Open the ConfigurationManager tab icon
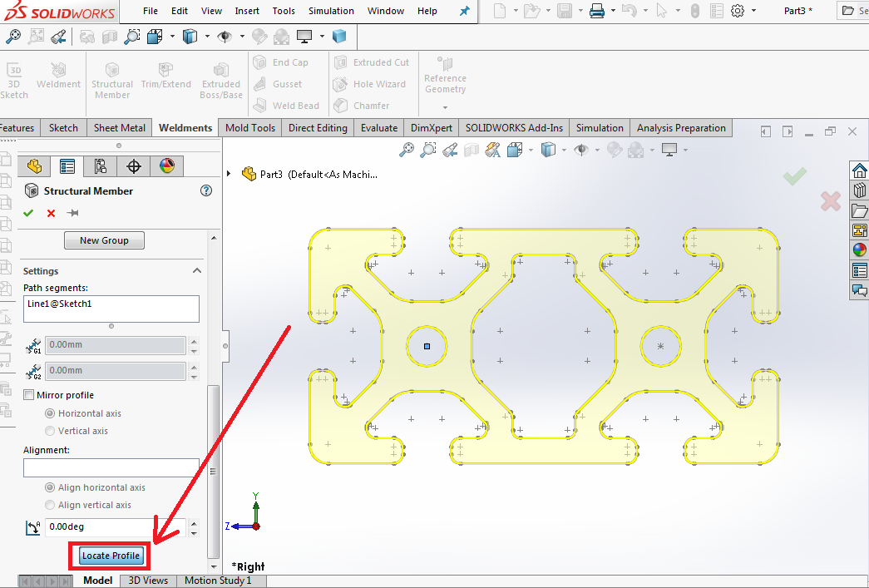 pyautogui.click(x=101, y=166)
